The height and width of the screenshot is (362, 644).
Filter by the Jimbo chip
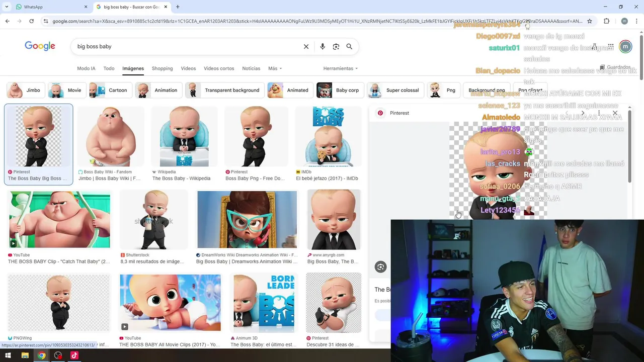click(25, 90)
